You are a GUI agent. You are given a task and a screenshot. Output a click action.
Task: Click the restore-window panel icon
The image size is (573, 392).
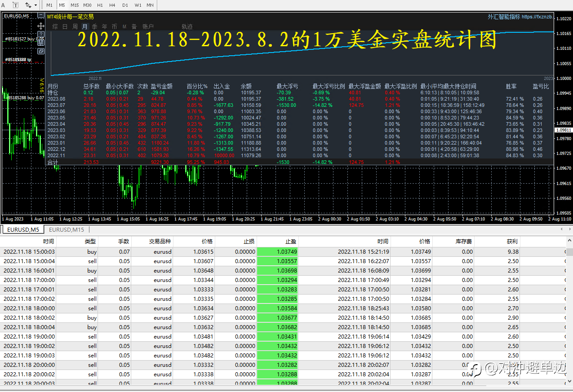(40, 51)
